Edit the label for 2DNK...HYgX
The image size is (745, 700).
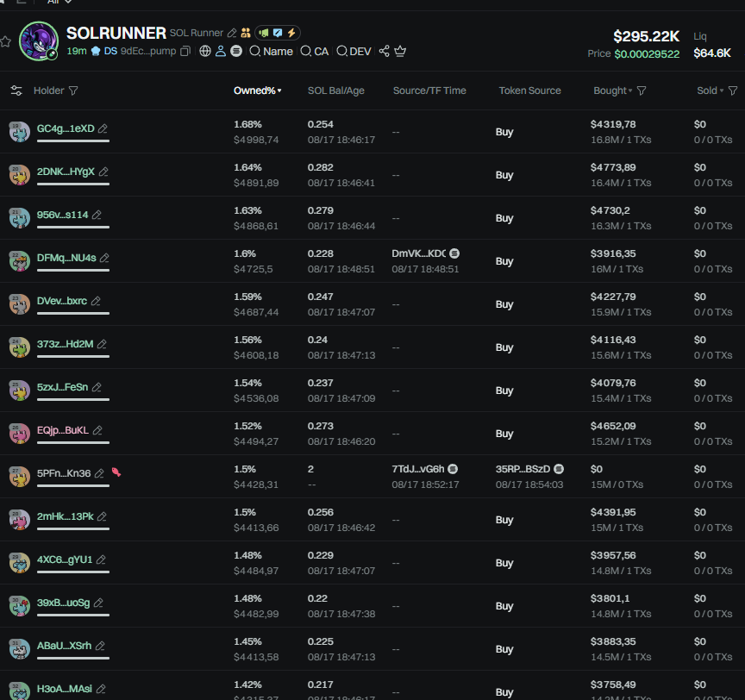[103, 172]
